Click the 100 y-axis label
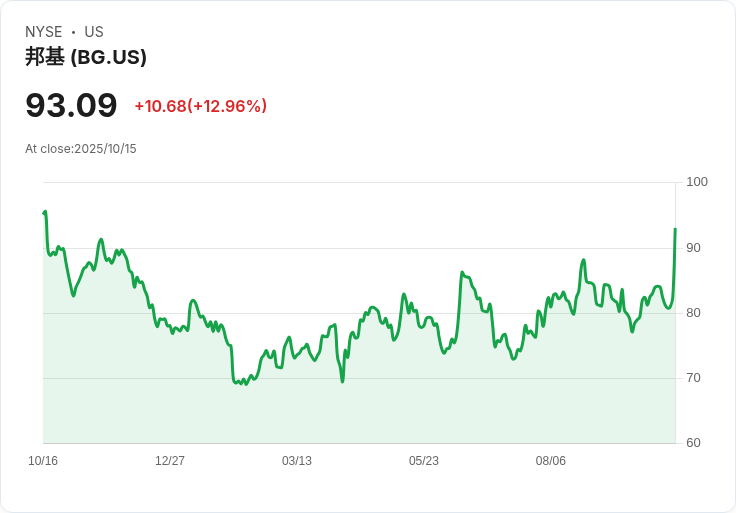This screenshot has height=513, width=736. 697,182
